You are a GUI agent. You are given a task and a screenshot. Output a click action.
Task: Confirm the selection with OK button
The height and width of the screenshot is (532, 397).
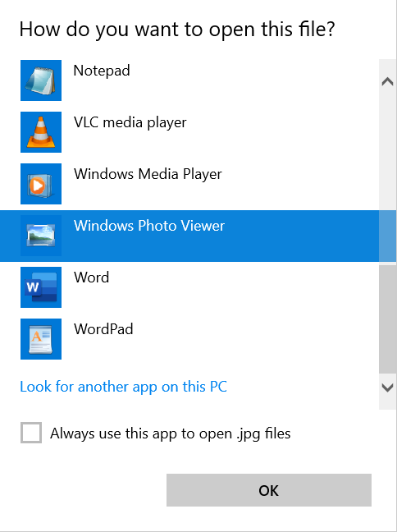click(269, 490)
